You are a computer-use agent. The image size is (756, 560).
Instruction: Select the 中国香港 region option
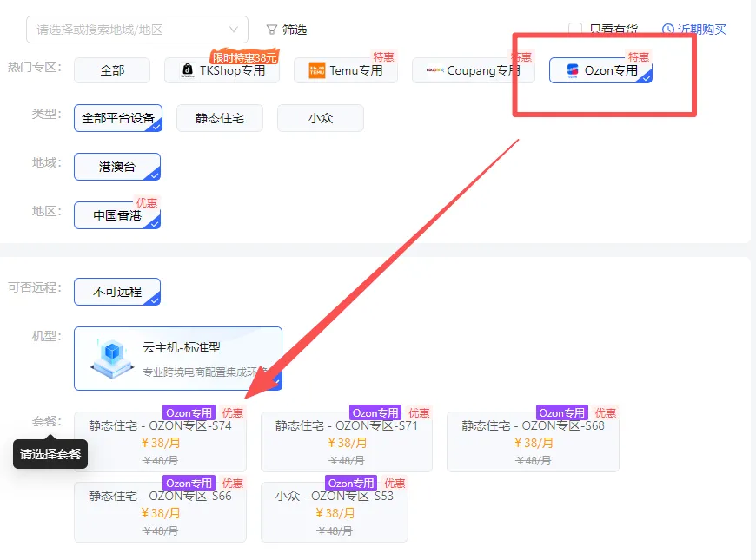(x=117, y=215)
